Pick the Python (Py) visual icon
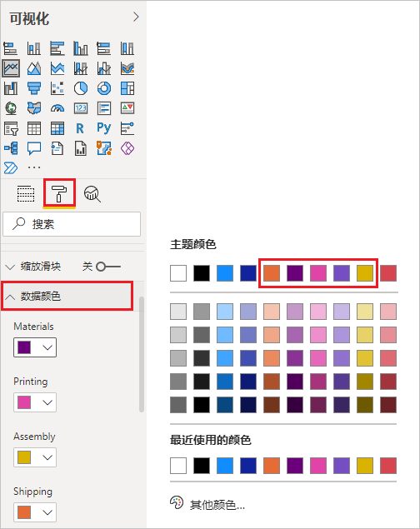This screenshot has height=529, width=420. pyautogui.click(x=104, y=128)
